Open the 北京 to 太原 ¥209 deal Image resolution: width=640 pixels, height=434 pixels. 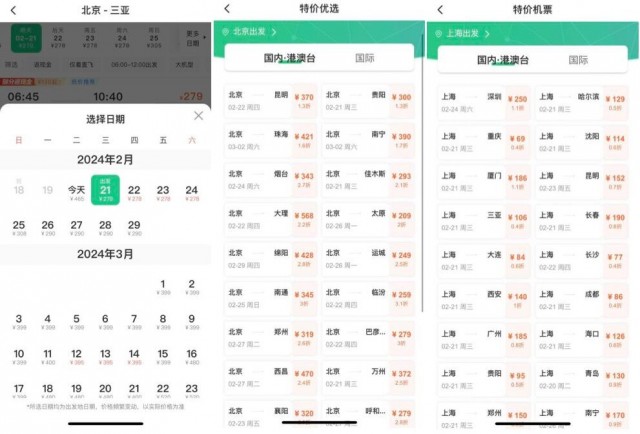(368, 219)
